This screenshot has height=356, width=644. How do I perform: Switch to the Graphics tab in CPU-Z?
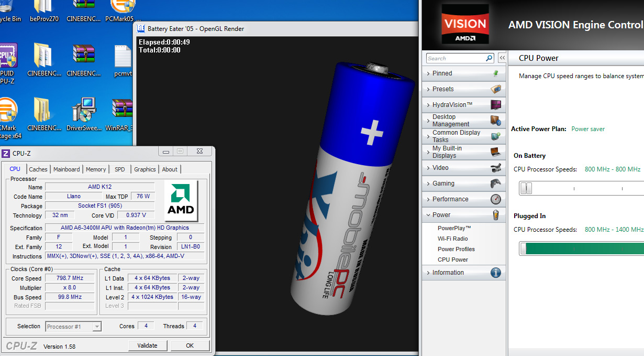click(145, 169)
